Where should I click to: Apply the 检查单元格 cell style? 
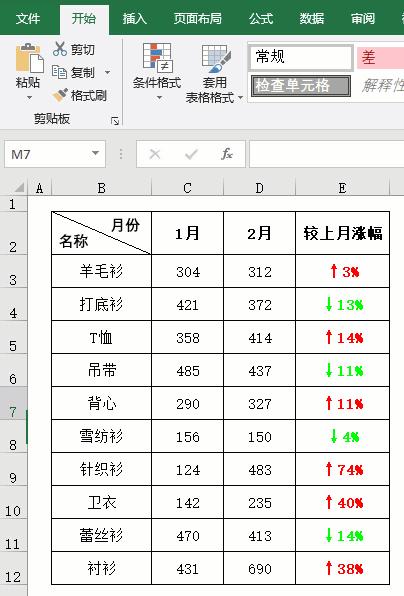pyautogui.click(x=301, y=86)
